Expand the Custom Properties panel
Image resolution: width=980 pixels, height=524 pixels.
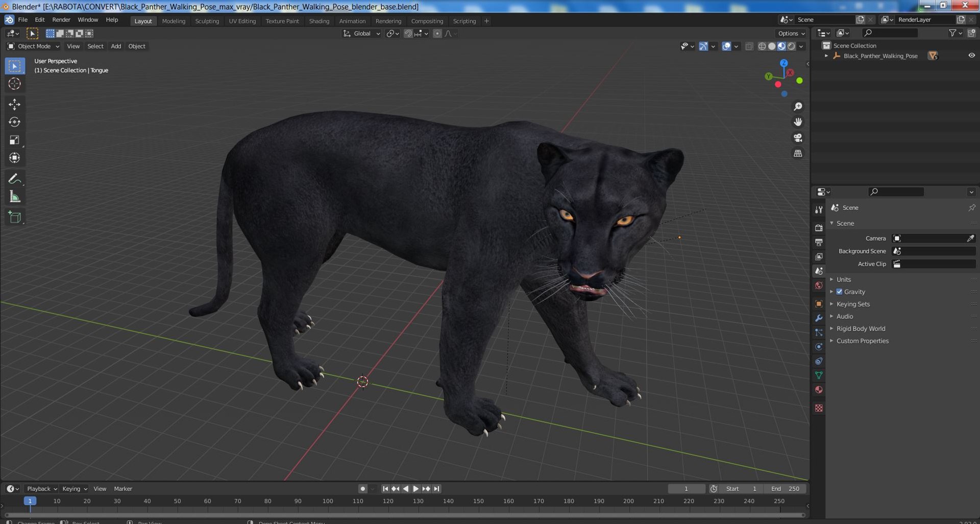click(862, 341)
